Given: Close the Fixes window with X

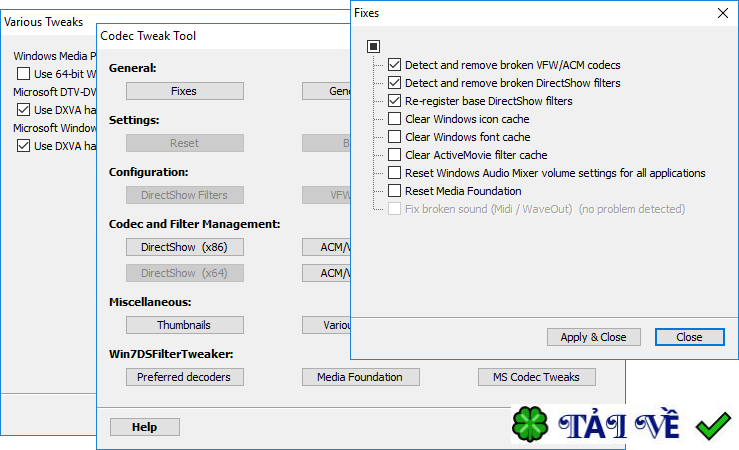Looking at the screenshot, I should tap(723, 13).
